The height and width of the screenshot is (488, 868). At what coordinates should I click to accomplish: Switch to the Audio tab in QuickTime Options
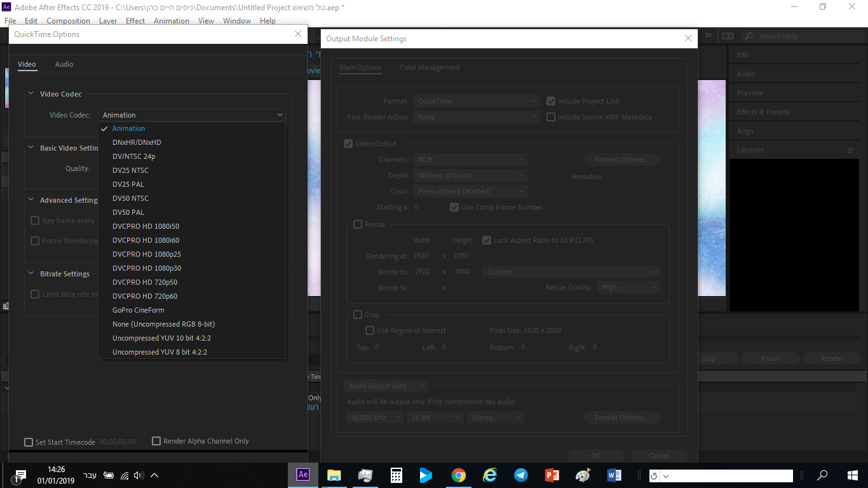tap(64, 64)
